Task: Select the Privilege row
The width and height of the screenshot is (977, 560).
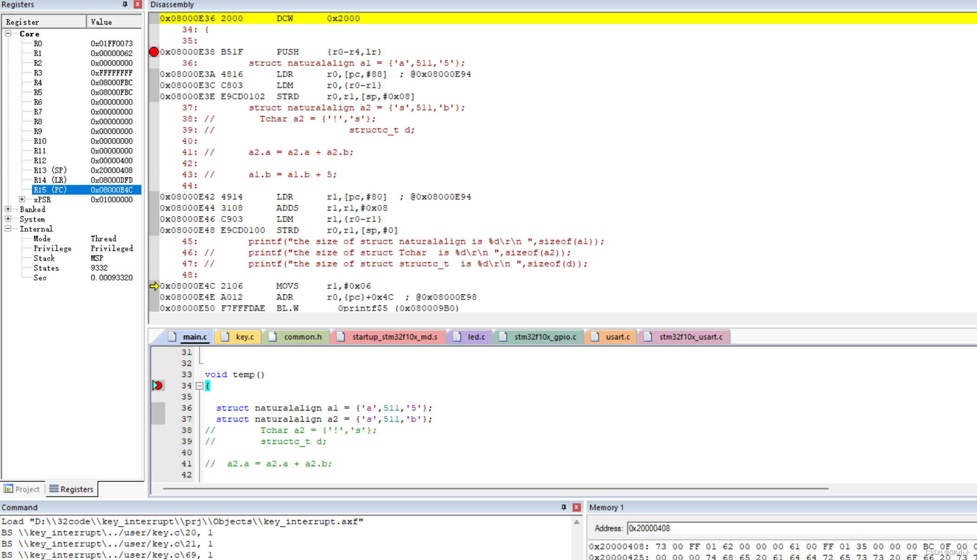Action: (72, 248)
